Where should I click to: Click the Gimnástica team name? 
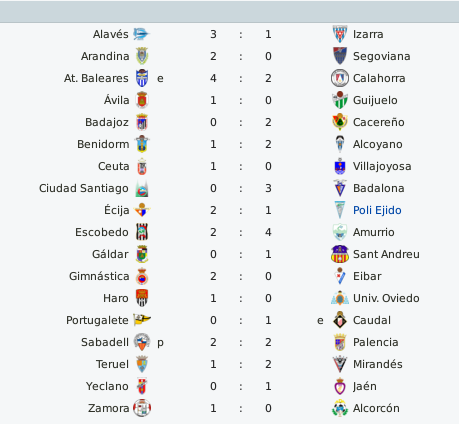99,276
